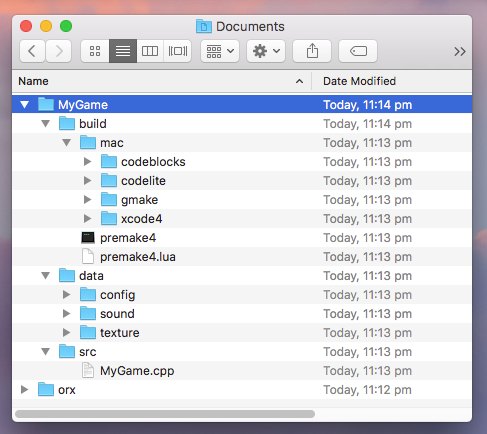
Task: Expand the orx folder
Action: point(24,389)
